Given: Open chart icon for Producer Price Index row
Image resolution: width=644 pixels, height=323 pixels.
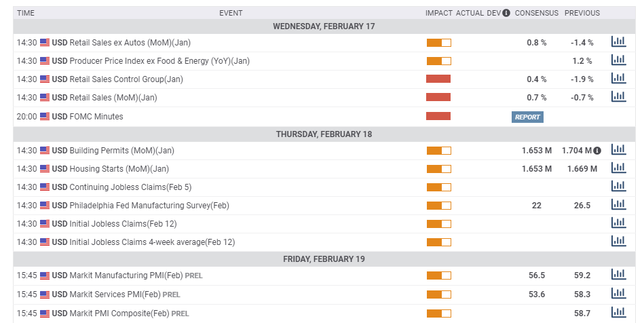Looking at the screenshot, I should [618, 60].
